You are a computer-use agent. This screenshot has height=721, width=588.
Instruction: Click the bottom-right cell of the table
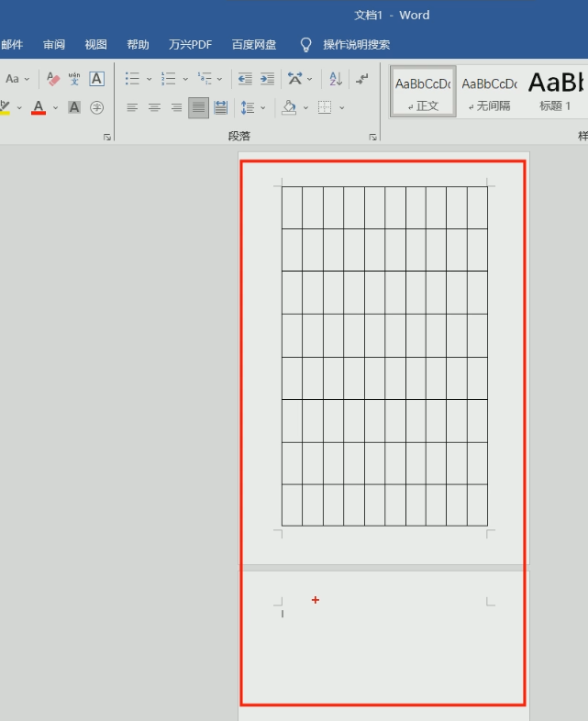tap(477, 505)
